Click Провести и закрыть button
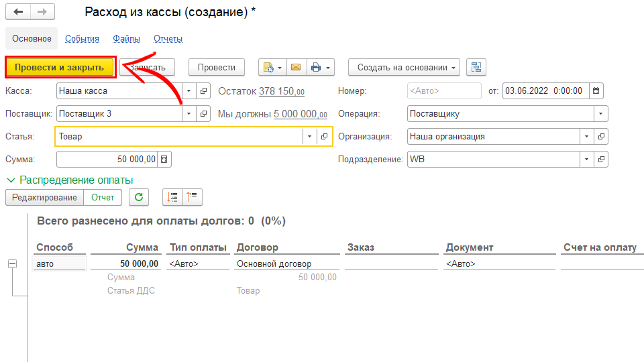 tap(60, 67)
